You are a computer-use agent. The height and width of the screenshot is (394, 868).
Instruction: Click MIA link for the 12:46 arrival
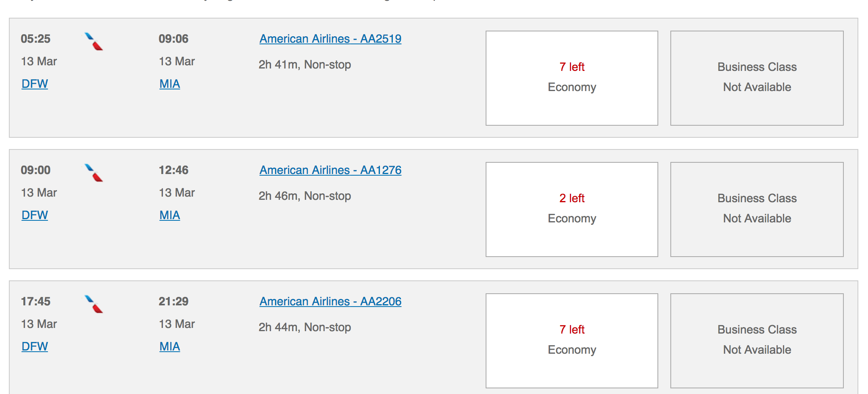169,215
